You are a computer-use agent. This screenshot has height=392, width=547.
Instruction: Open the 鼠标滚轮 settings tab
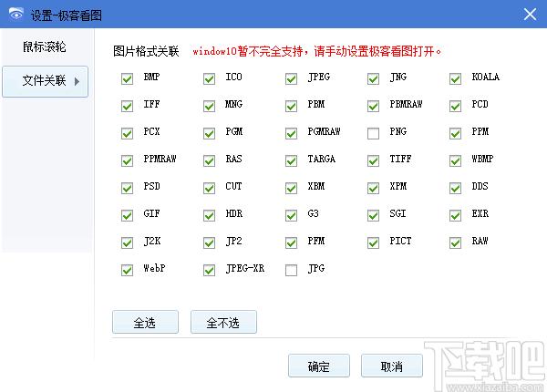coord(45,46)
